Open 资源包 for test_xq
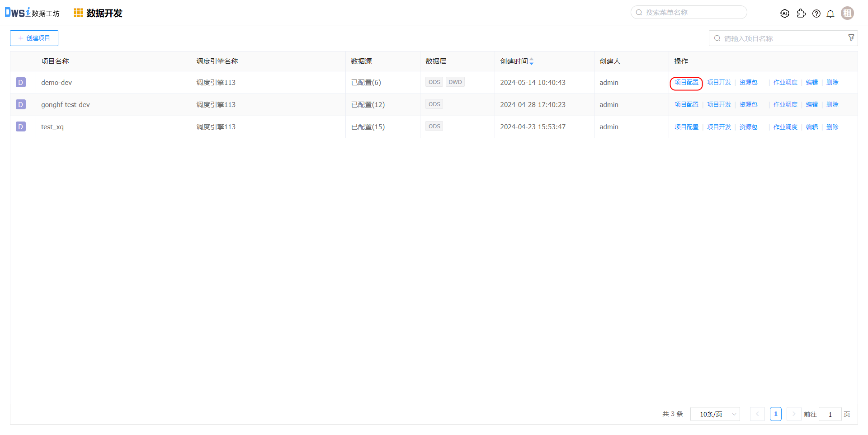The width and height of the screenshot is (868, 435). pos(748,127)
